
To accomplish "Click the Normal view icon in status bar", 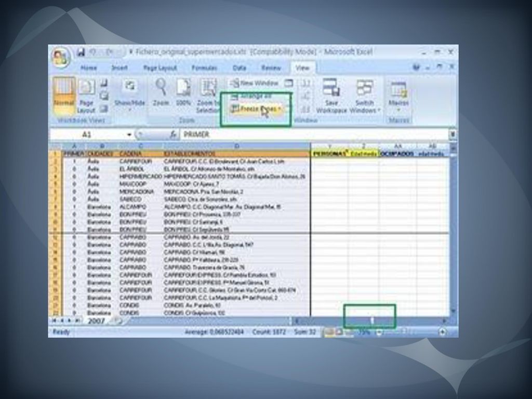I will pos(329,332).
